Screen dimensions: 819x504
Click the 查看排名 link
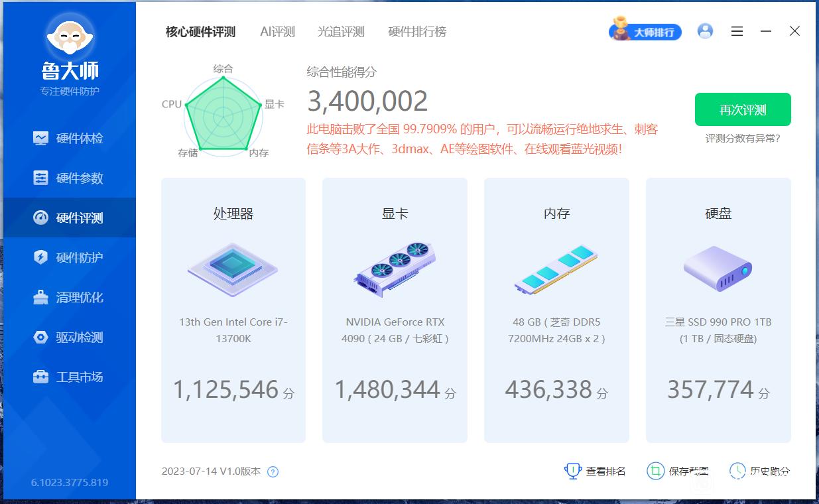[x=605, y=472]
